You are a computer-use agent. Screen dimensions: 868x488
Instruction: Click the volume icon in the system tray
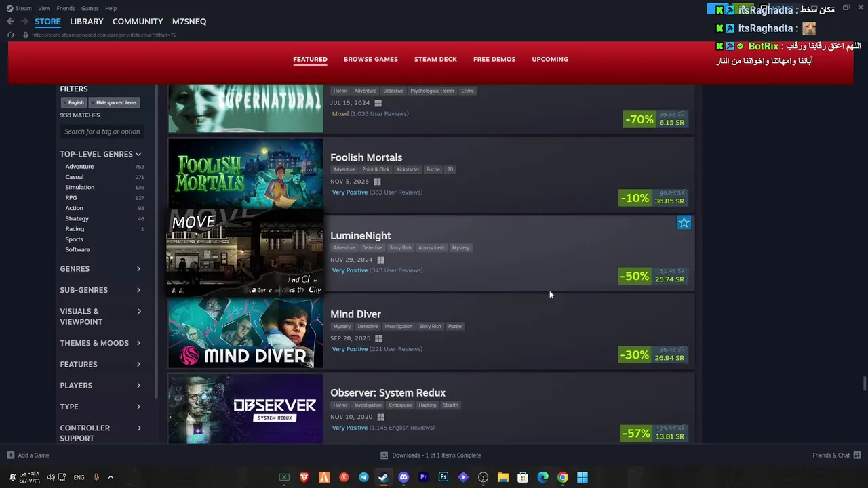pos(51,477)
